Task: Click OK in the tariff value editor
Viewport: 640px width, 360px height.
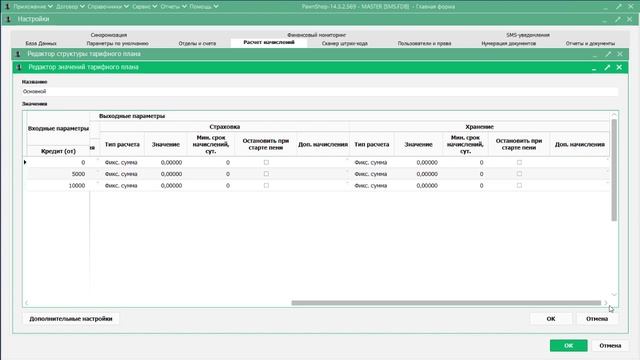Action: (x=551, y=319)
